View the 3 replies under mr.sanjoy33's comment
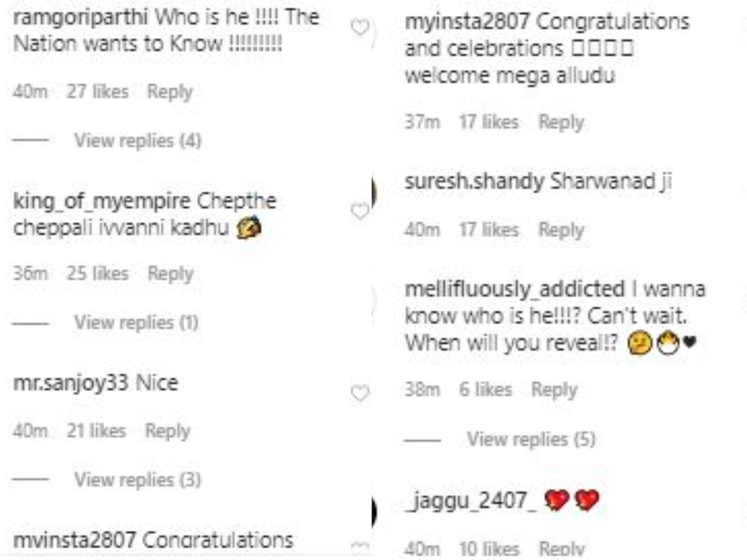Image resolution: width=747 pixels, height=560 pixels. click(x=138, y=480)
